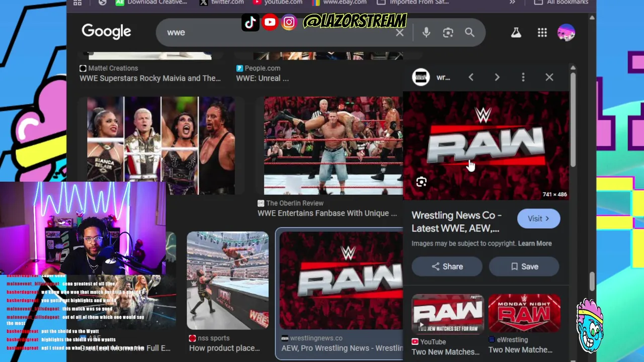
Task: Open the large RAW preview image
Action: [x=486, y=146]
